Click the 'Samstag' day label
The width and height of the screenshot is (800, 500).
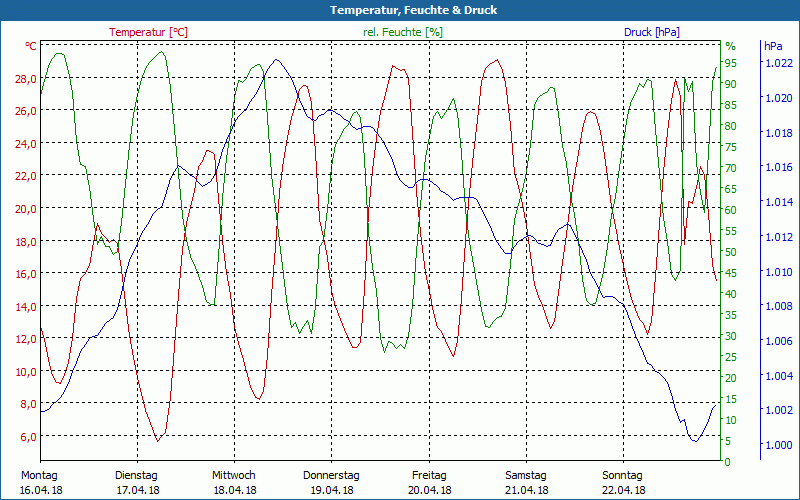point(526,476)
